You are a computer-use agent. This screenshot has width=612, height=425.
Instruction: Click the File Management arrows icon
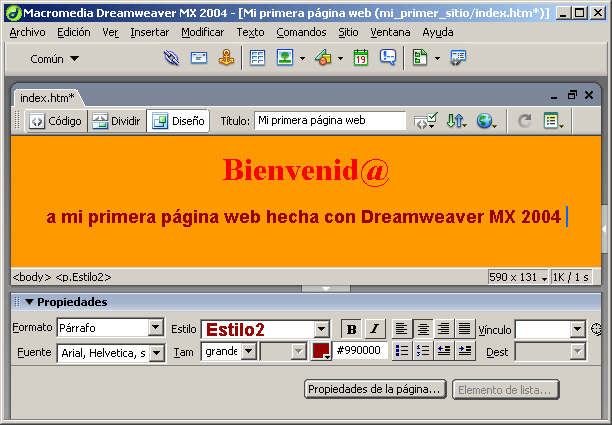pyautogui.click(x=456, y=121)
